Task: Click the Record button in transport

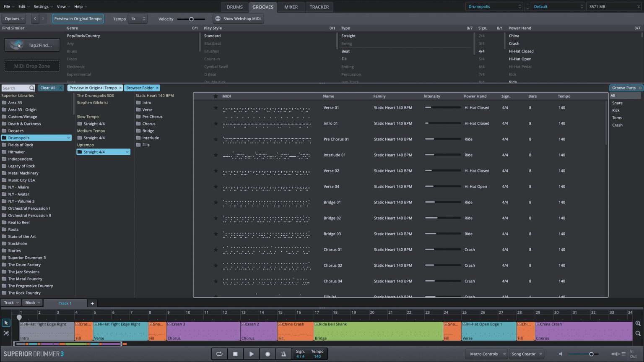Action: 267,354
